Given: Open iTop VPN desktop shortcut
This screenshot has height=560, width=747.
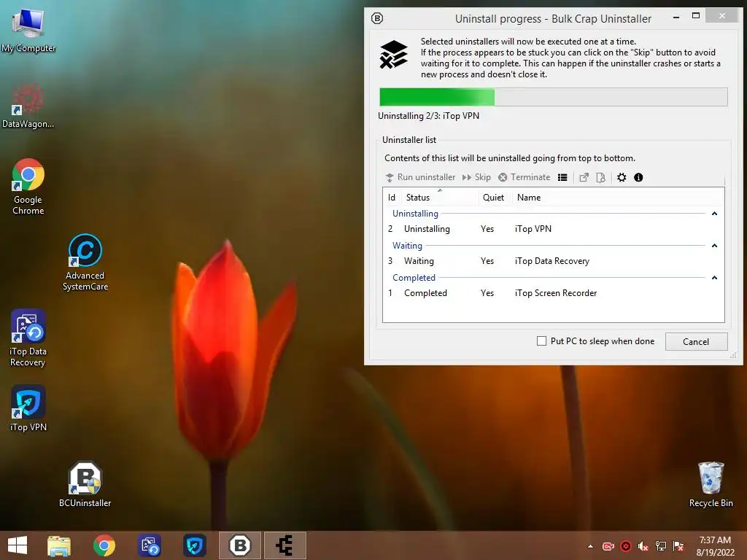Looking at the screenshot, I should 28,408.
